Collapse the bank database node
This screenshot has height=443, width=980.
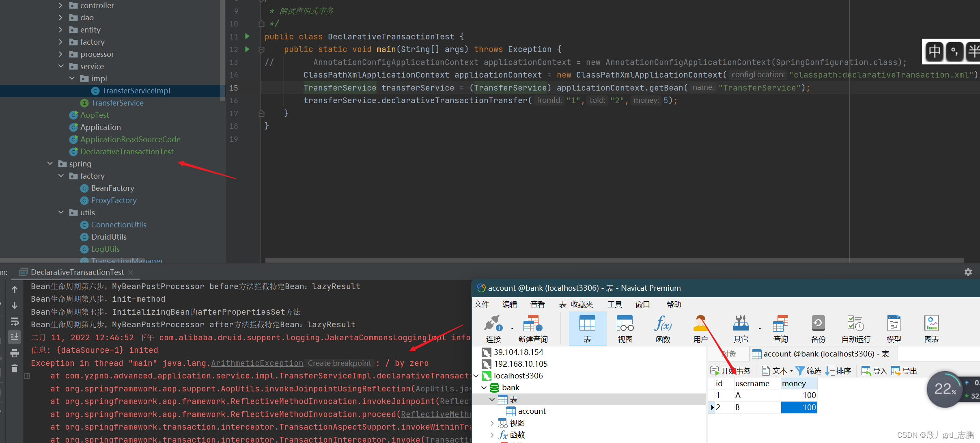point(484,388)
